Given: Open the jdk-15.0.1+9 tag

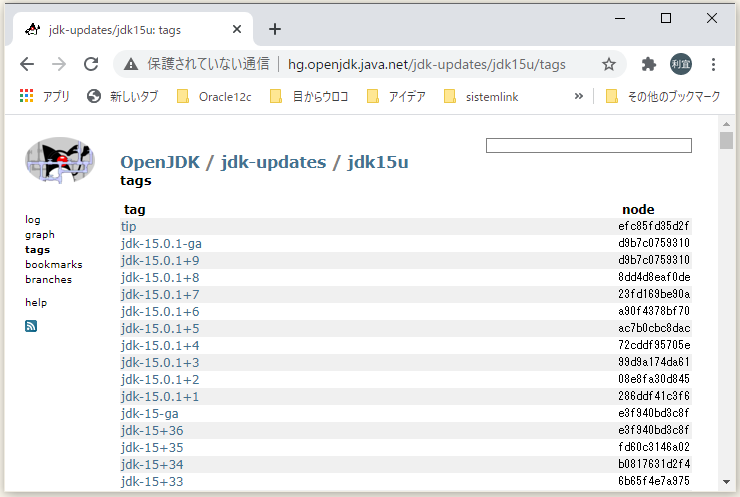Looking at the screenshot, I should coord(160,261).
